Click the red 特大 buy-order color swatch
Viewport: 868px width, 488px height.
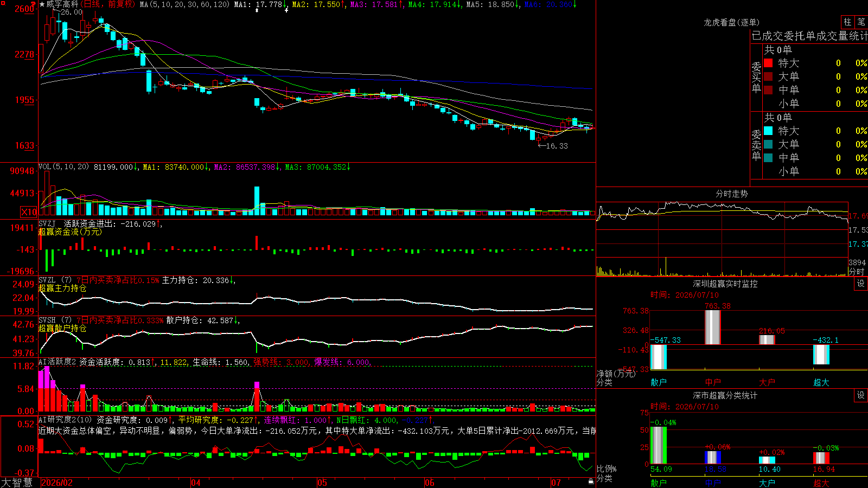click(768, 63)
